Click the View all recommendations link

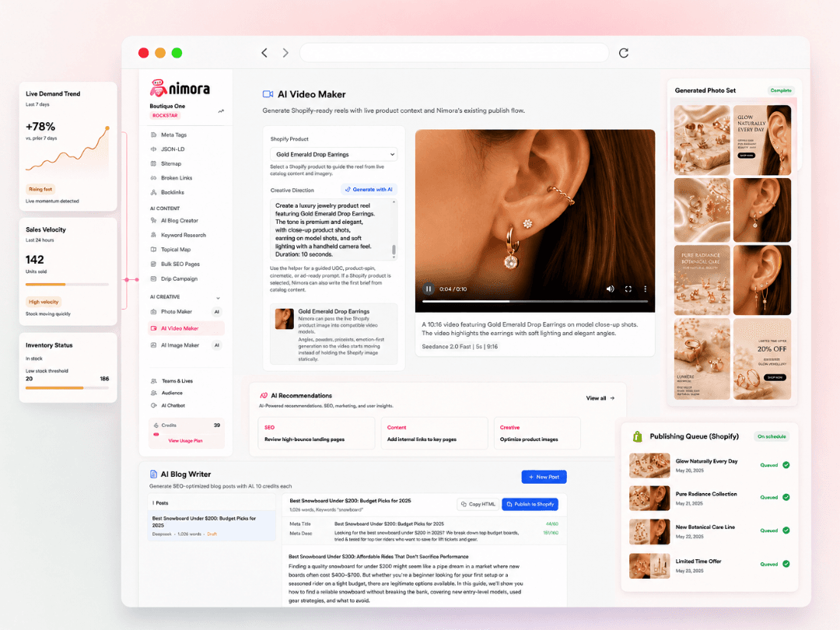[600, 398]
